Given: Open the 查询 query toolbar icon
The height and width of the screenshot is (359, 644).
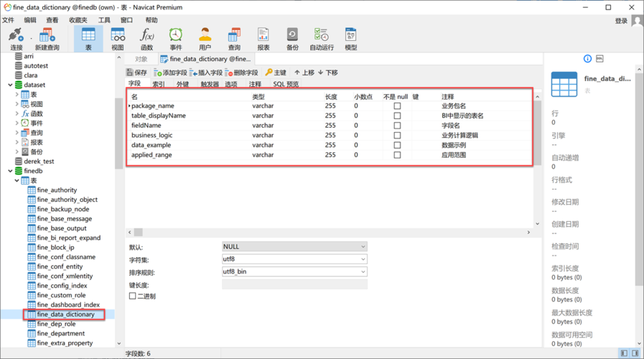Looking at the screenshot, I should (234, 39).
